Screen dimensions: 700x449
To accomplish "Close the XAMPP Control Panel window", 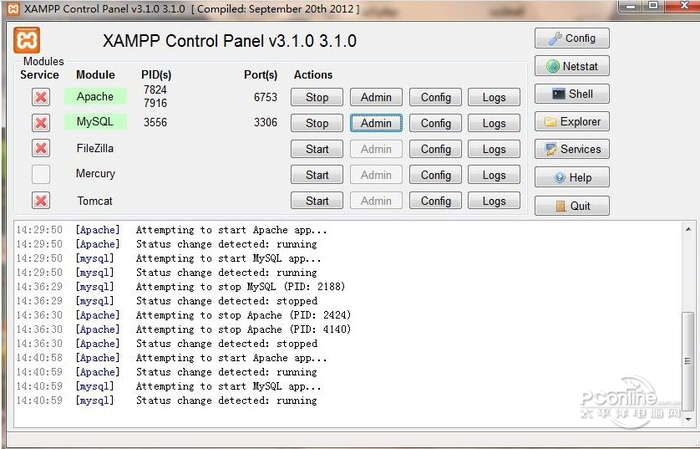I will click(x=683, y=6).
